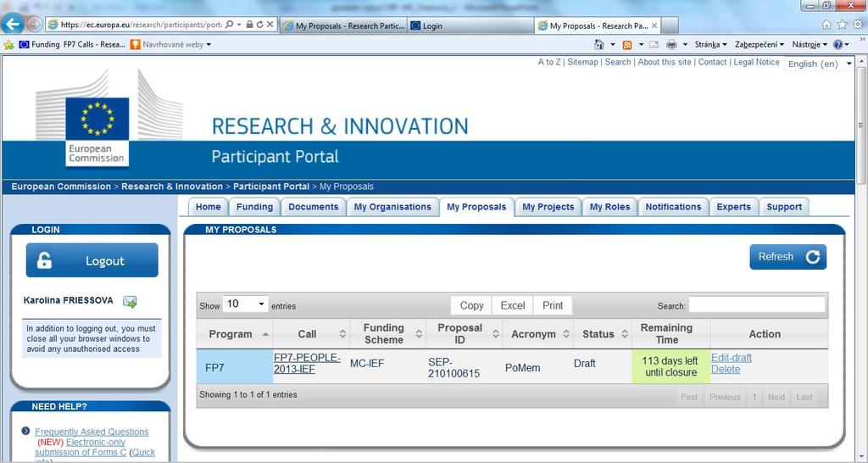The image size is (868, 463).
Task: Go back with the browser Back arrow
Action: tap(12, 23)
